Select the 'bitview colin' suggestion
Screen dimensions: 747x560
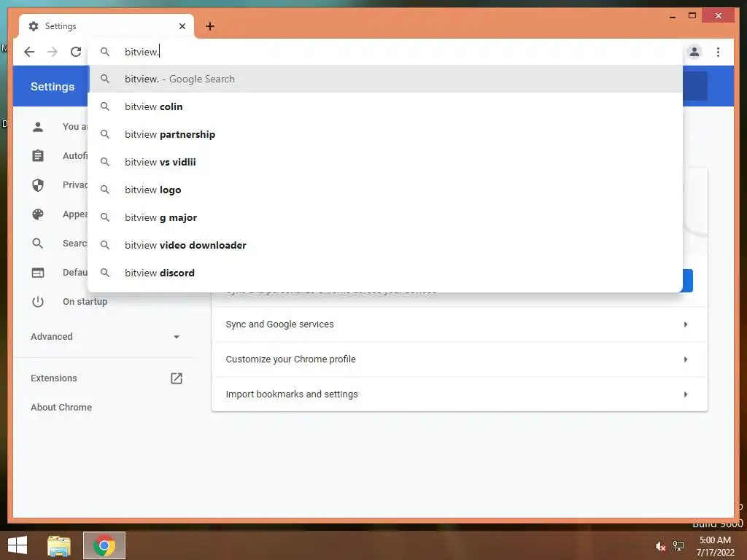click(x=385, y=106)
